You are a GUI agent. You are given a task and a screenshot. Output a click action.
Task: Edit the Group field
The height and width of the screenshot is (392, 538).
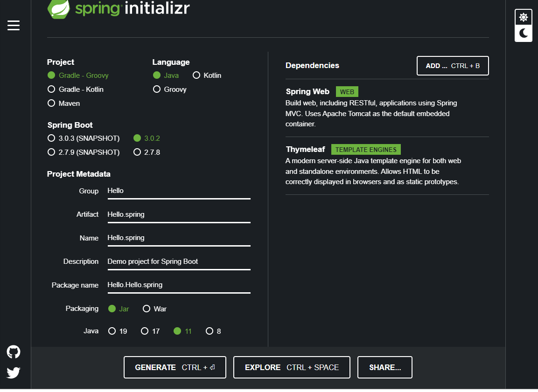point(179,191)
